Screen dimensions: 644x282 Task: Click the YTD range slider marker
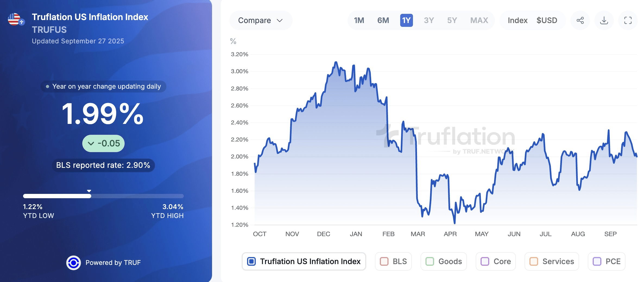click(x=89, y=191)
